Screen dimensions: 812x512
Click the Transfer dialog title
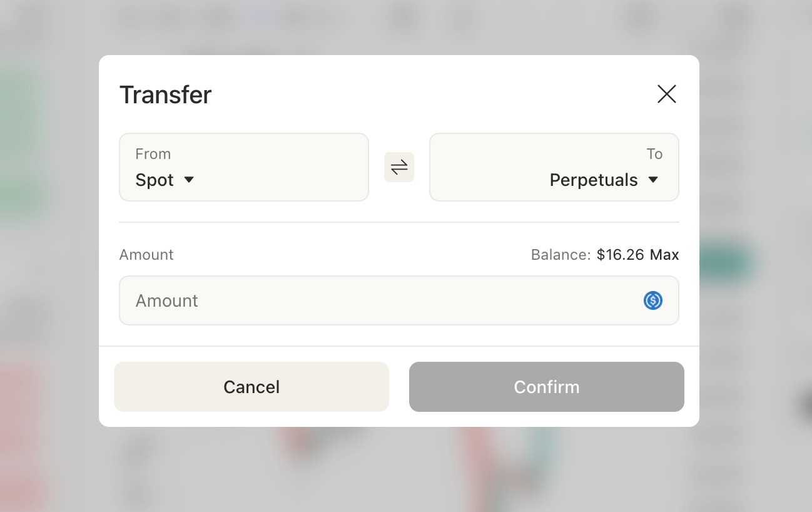tap(166, 95)
